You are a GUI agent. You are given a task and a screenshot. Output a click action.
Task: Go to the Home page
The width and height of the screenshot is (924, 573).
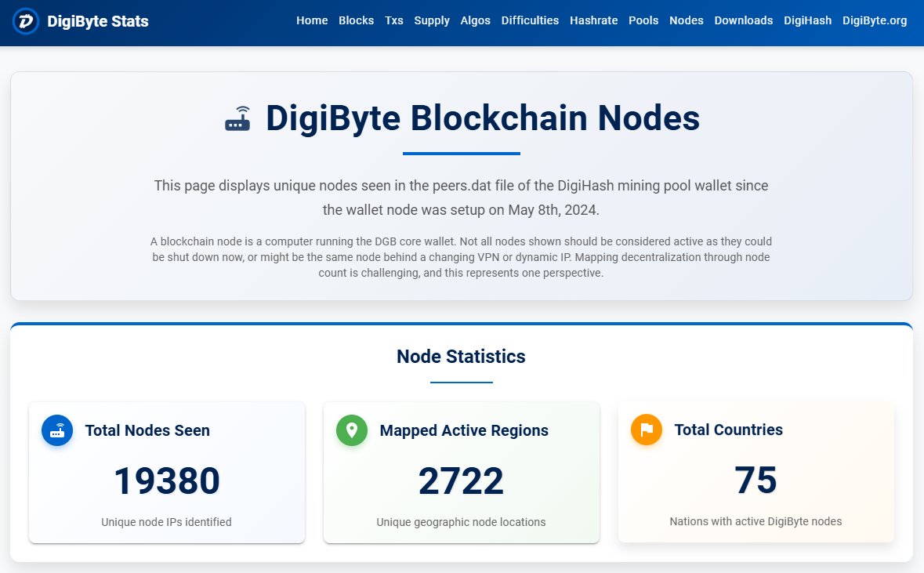coord(312,20)
